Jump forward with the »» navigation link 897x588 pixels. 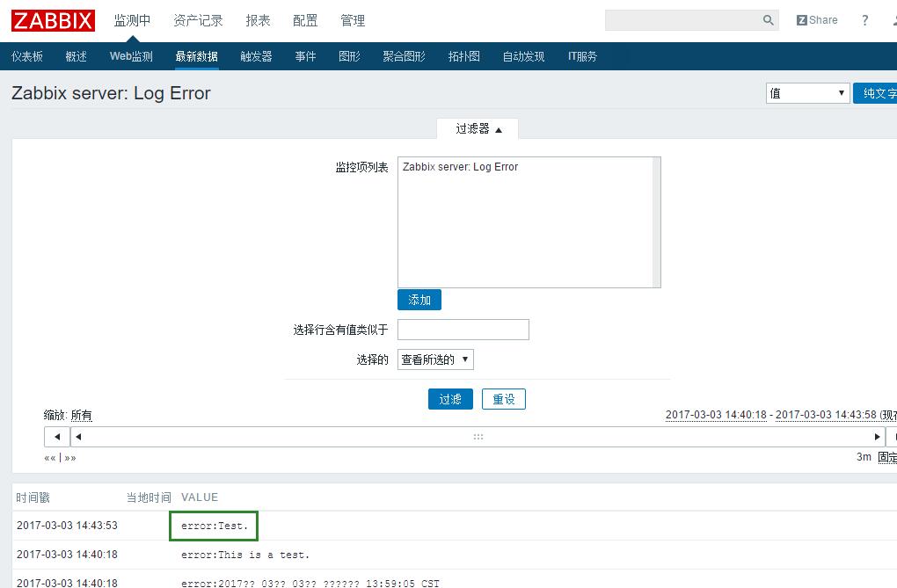70,458
